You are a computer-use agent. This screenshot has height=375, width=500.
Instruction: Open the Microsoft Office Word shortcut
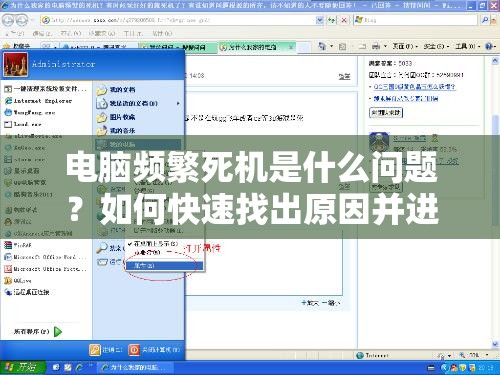point(45,257)
